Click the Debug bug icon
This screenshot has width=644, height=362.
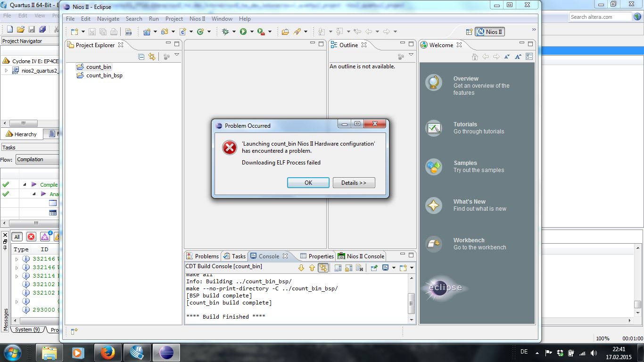click(x=225, y=32)
